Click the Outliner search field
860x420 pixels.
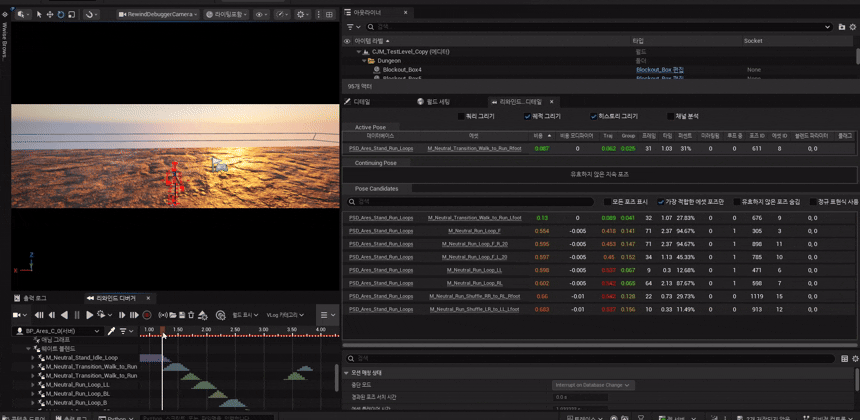(x=599, y=26)
